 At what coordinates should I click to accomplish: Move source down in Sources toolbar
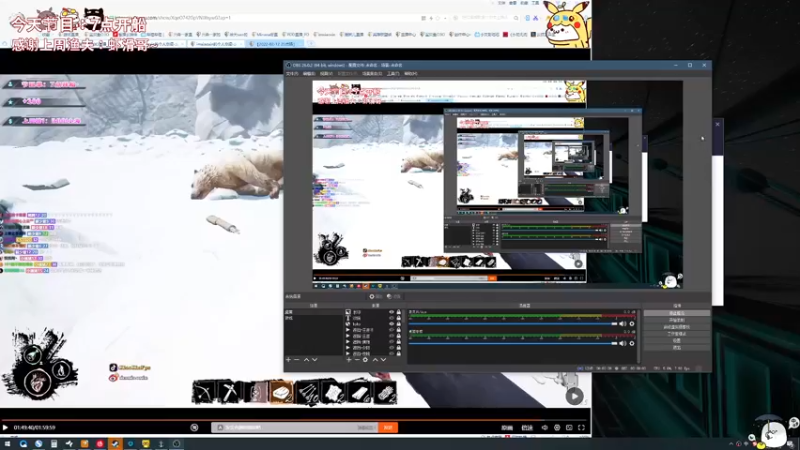384,360
